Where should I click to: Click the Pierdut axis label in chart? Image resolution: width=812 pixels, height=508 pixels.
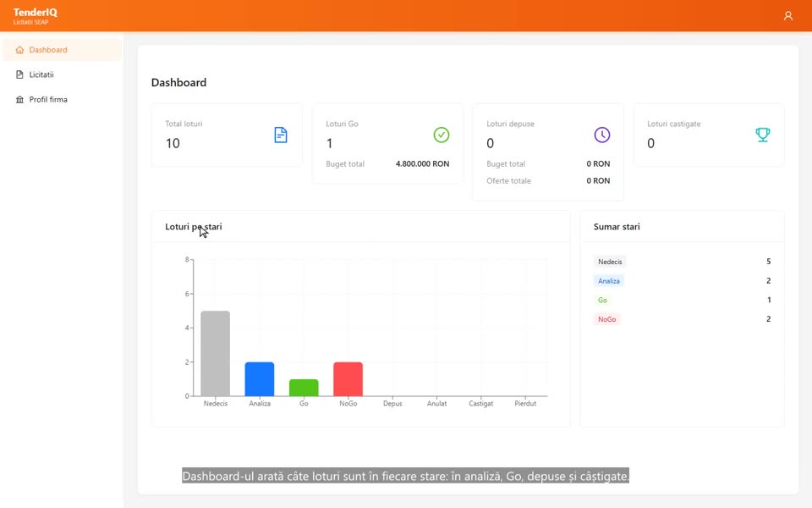pyautogui.click(x=525, y=403)
